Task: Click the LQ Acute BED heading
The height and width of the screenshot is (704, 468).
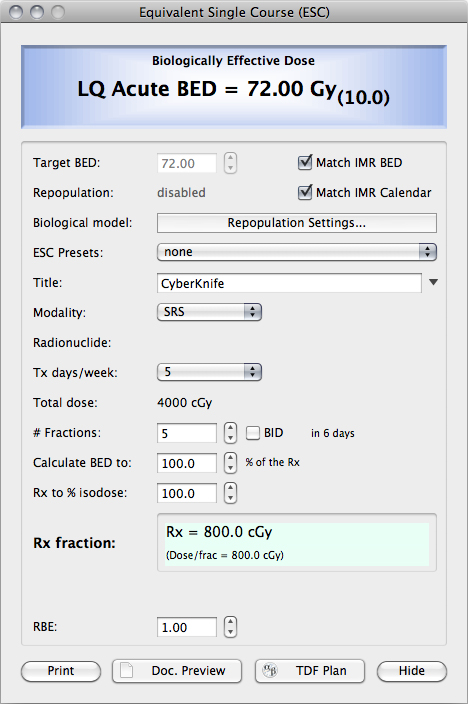Action: tap(234, 91)
